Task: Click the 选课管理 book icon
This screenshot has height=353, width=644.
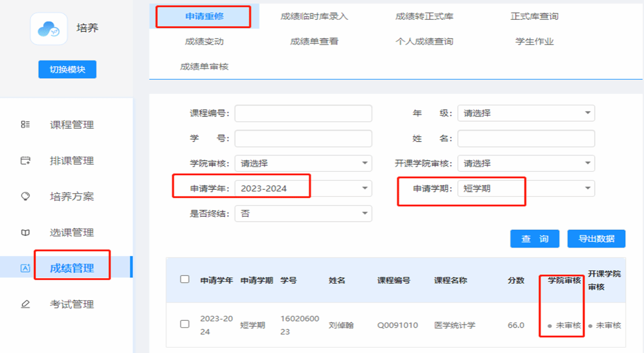Action: (25, 232)
